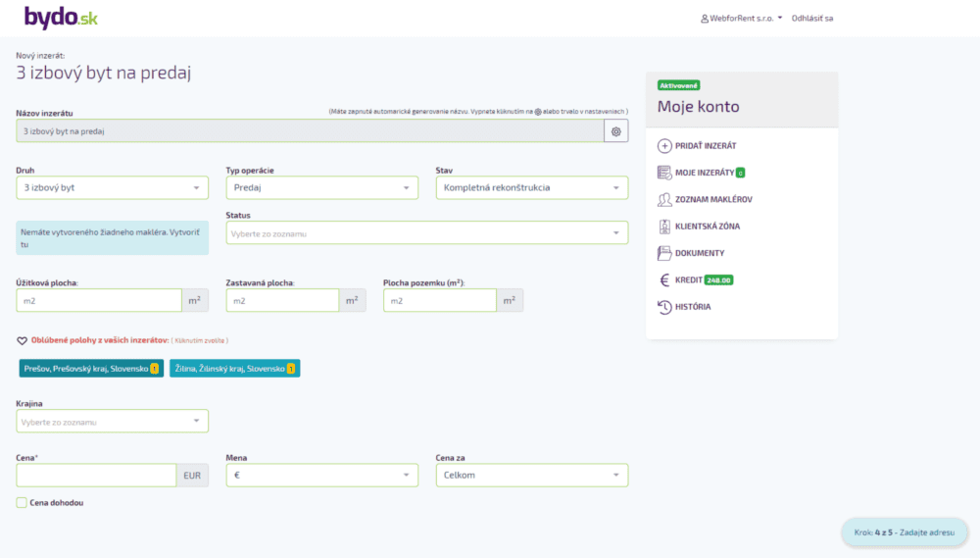Image resolution: width=980 pixels, height=558 pixels.
Task: Click the Úžitková plocha input field
Action: pos(99,301)
